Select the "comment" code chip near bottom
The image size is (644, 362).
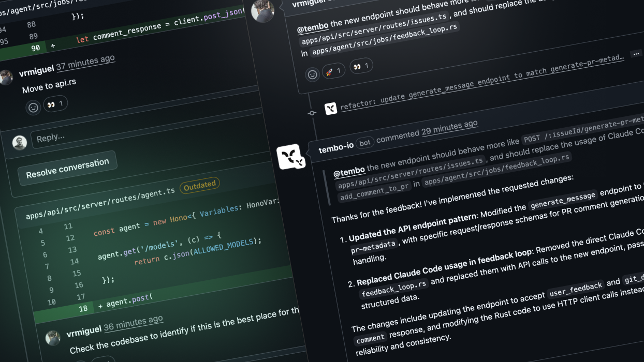(371, 338)
